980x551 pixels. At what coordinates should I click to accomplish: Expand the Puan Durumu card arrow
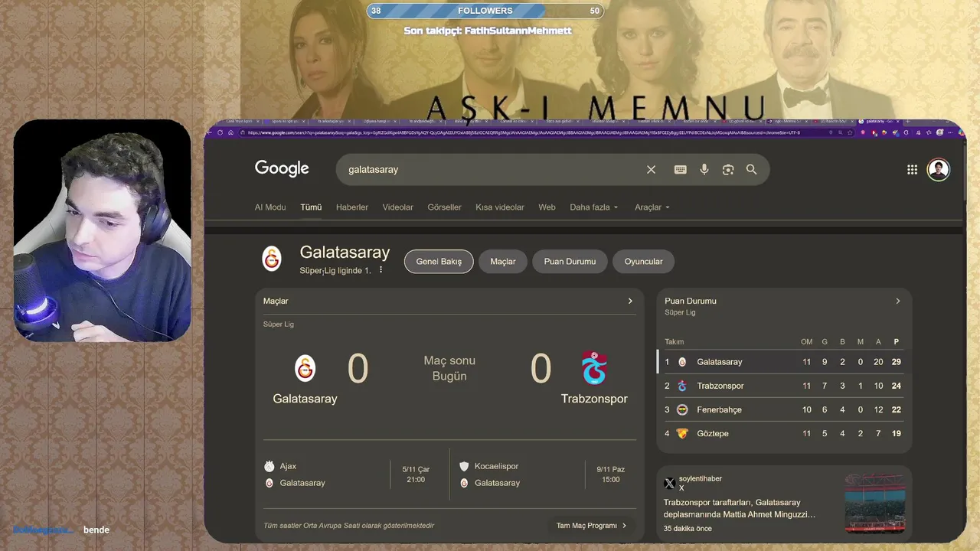pyautogui.click(x=898, y=301)
